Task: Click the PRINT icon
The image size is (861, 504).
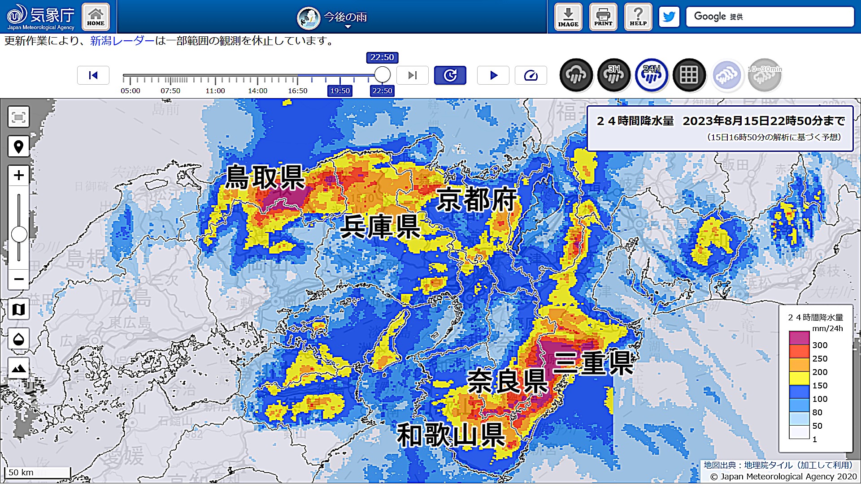Action: tap(603, 17)
